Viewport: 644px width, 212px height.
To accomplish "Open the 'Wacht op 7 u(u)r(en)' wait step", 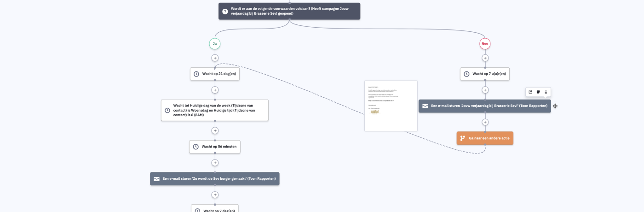I will [485, 74].
